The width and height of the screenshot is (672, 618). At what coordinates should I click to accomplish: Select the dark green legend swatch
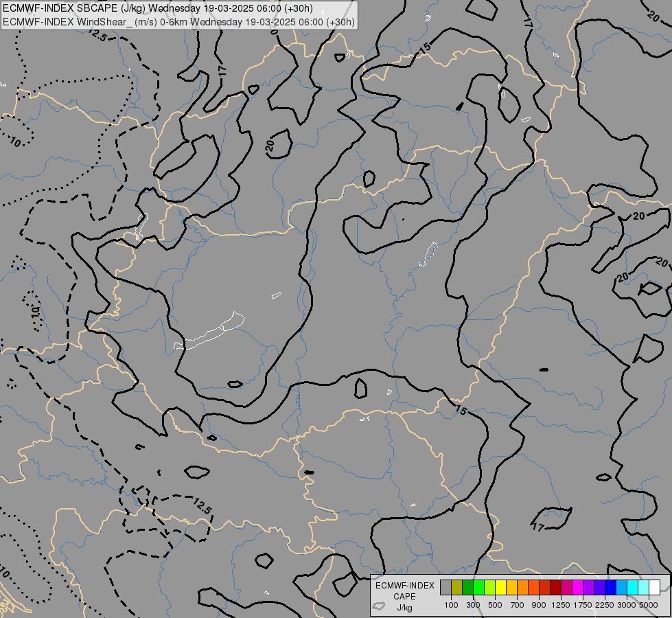coord(467,587)
